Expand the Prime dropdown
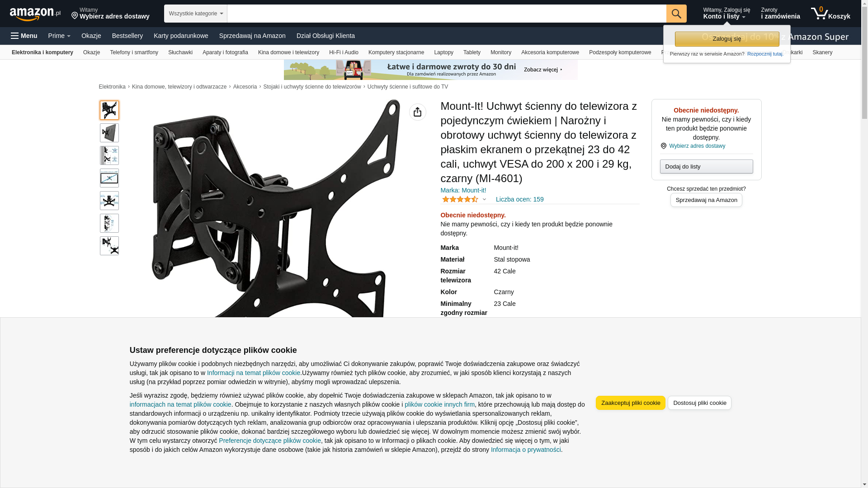 59,36
